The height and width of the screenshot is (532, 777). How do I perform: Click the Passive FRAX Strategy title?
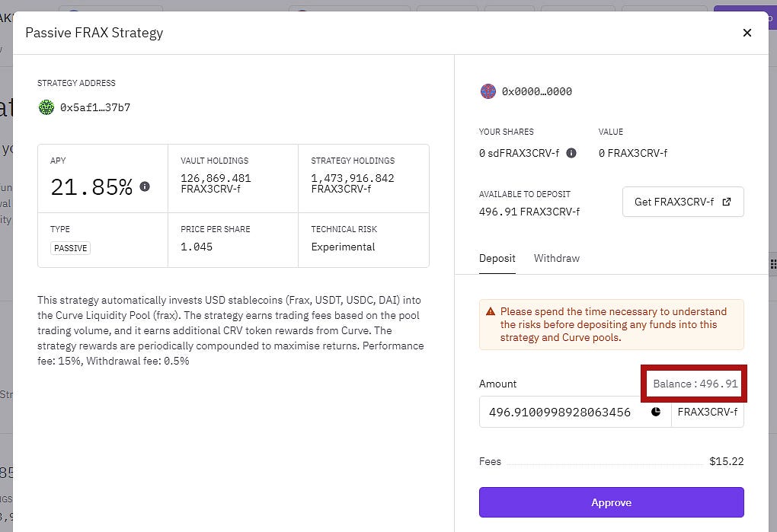tap(94, 33)
